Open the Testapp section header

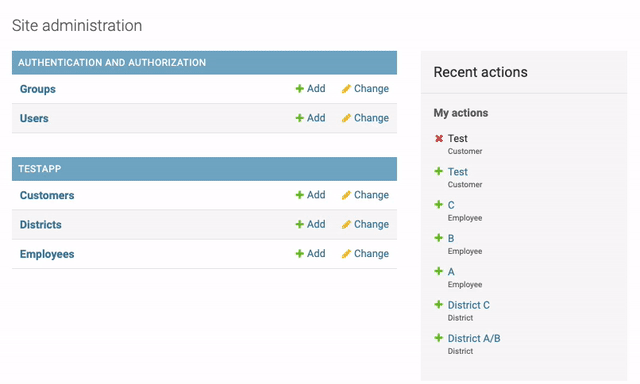[x=40, y=169]
